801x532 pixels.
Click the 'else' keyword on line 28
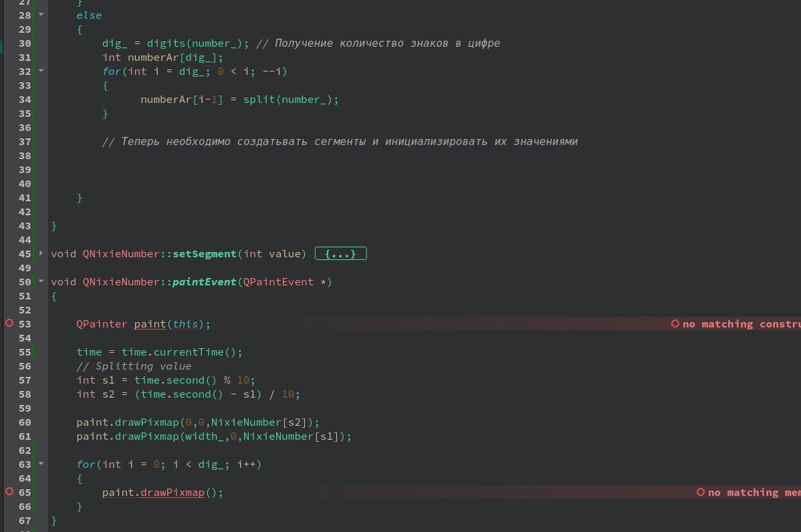pyautogui.click(x=89, y=15)
